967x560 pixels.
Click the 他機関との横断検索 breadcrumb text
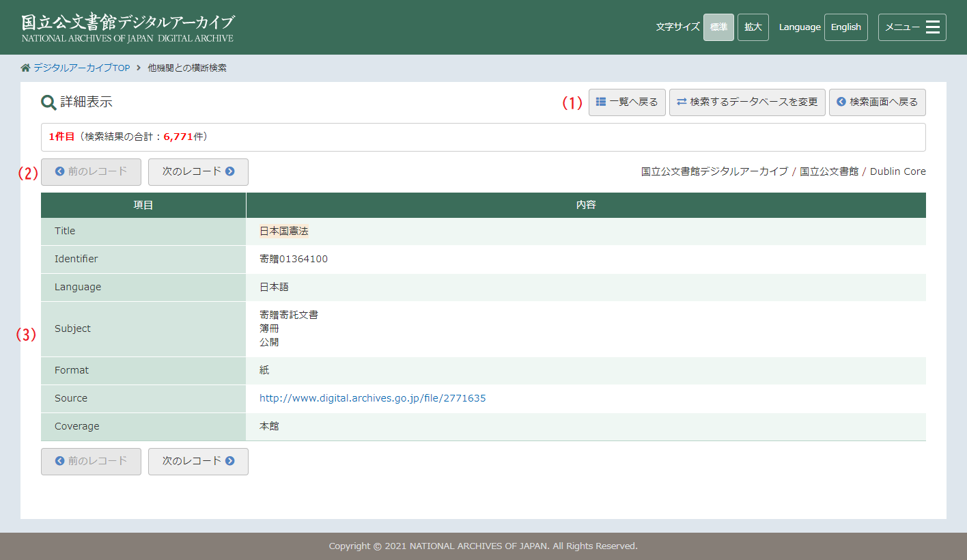point(187,68)
